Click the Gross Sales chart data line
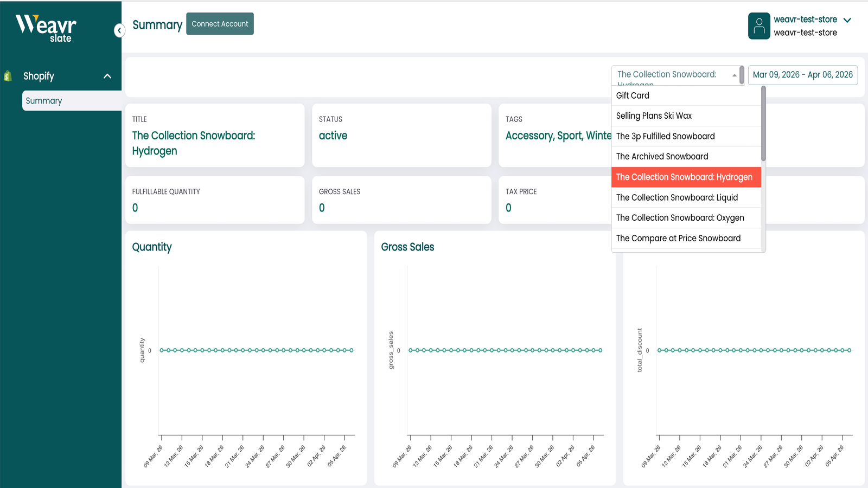This screenshot has height=488, width=868. (505, 350)
